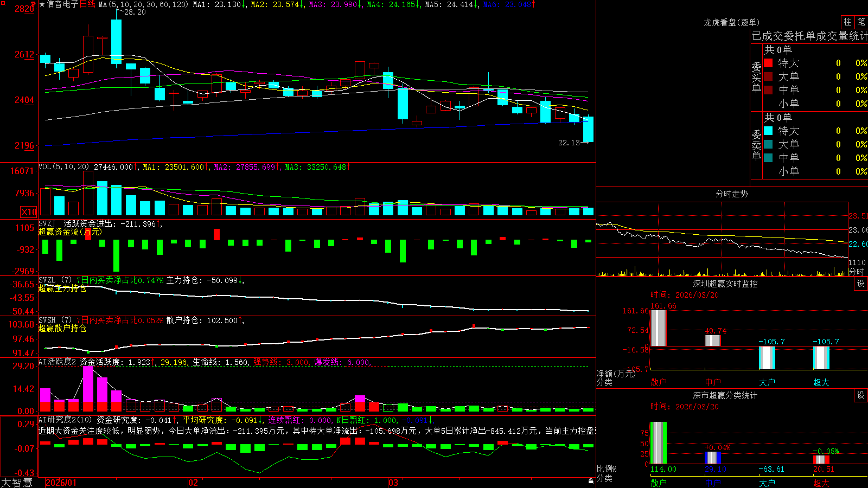This screenshot has height=488, width=868.
Task: Click the 28.20 high price marker
Action: coord(135,12)
